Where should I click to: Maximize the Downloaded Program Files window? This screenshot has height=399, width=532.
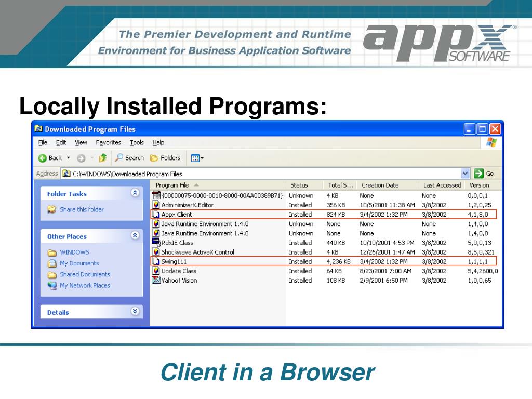pyautogui.click(x=482, y=129)
